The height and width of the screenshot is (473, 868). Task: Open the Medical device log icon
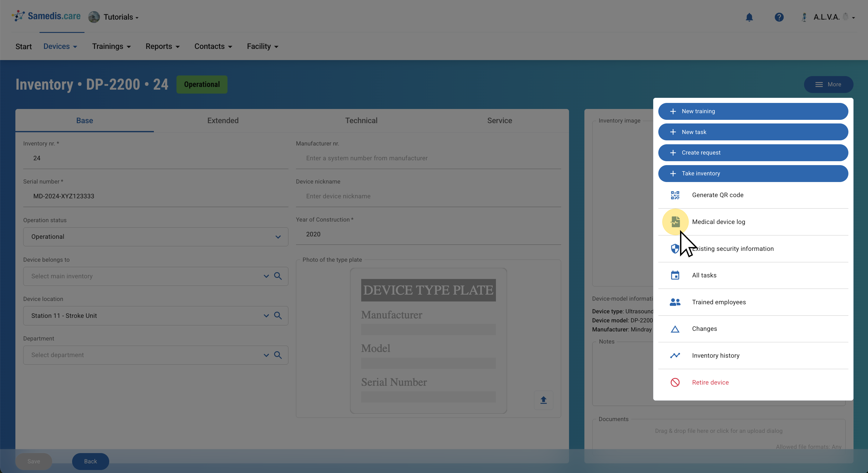[675, 222]
